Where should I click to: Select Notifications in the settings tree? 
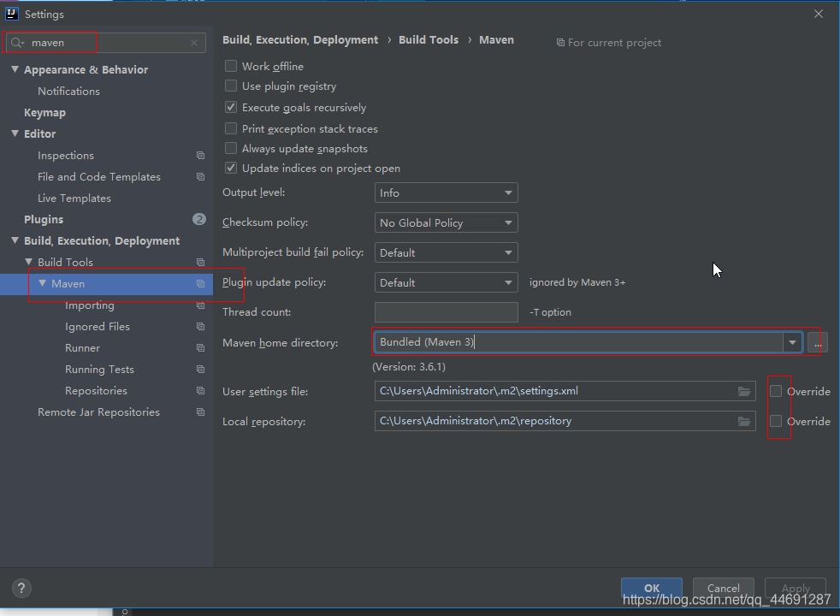68,91
